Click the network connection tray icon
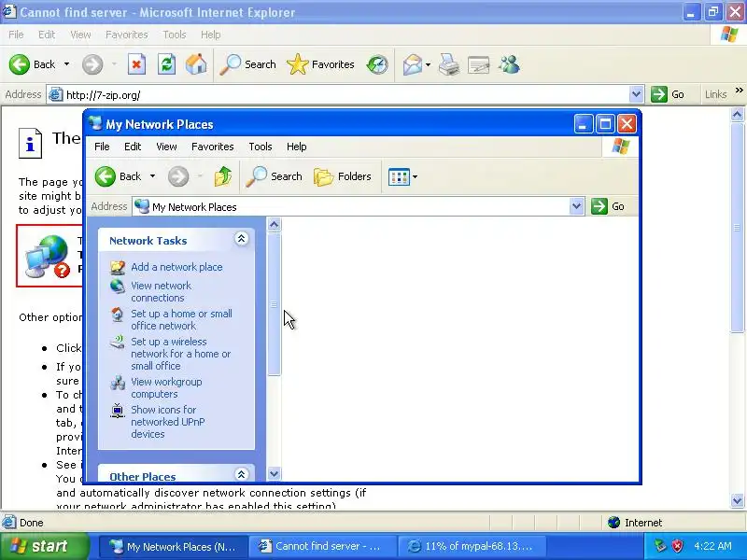 (x=660, y=546)
